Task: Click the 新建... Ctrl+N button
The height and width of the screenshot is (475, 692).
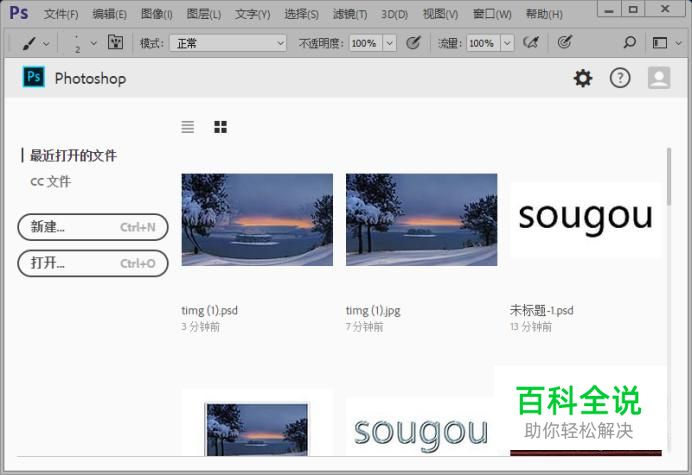Action: coord(93,227)
